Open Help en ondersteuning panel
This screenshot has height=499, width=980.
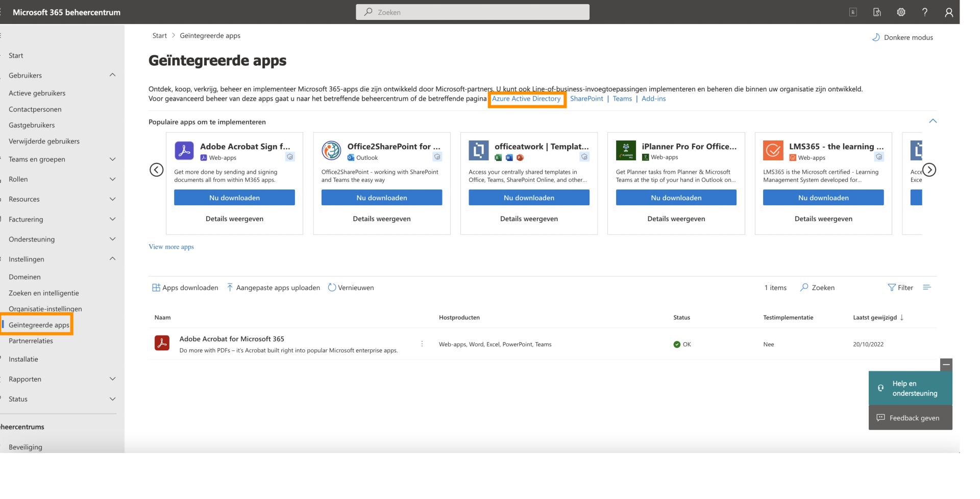click(x=910, y=388)
